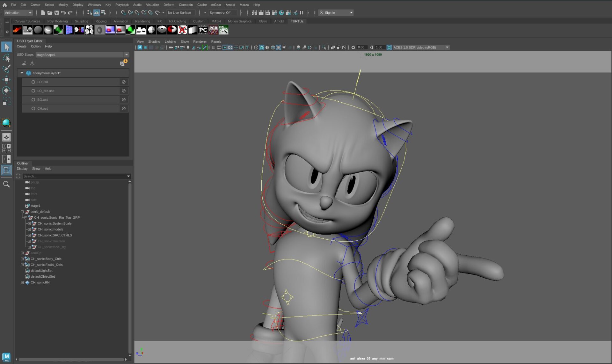Toggle mute on LO.usd layer
The width and height of the screenshot is (612, 364).
124,82
